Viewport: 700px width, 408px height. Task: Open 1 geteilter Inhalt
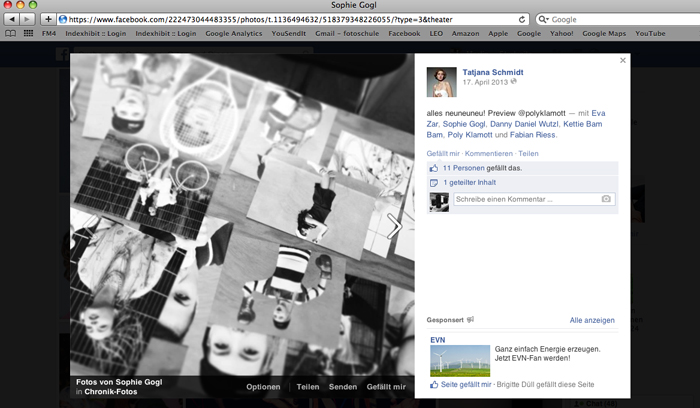470,183
